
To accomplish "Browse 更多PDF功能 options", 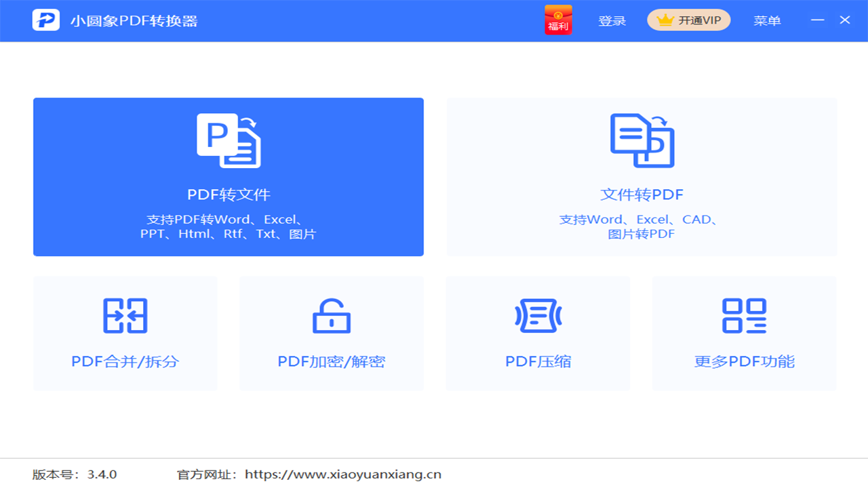I will [744, 333].
